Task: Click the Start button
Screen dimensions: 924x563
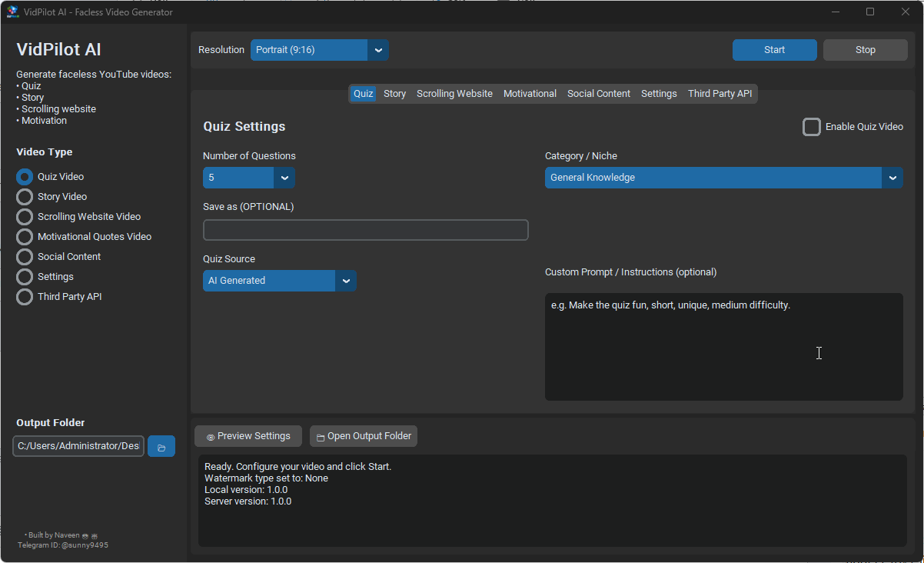Action: coord(774,49)
